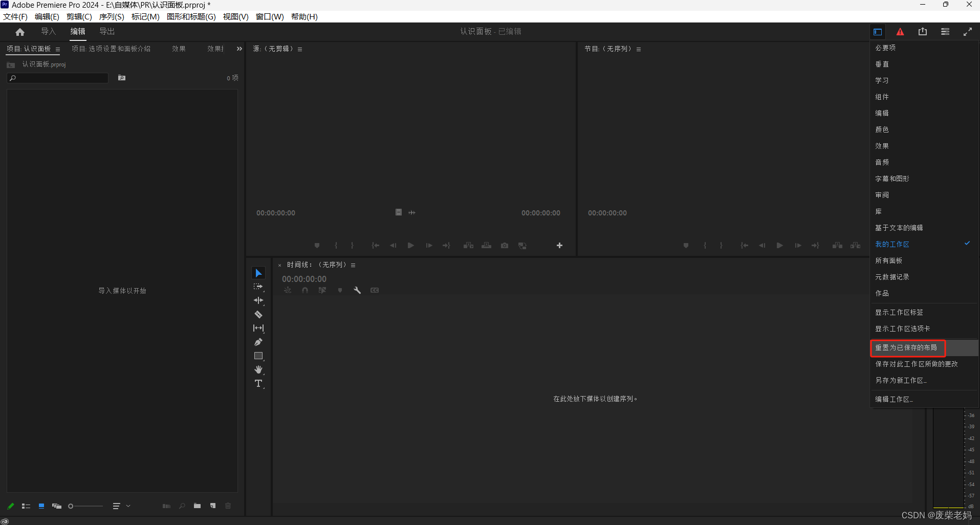Open the Timeline panel menu
The image size is (980, 525).
[353, 265]
